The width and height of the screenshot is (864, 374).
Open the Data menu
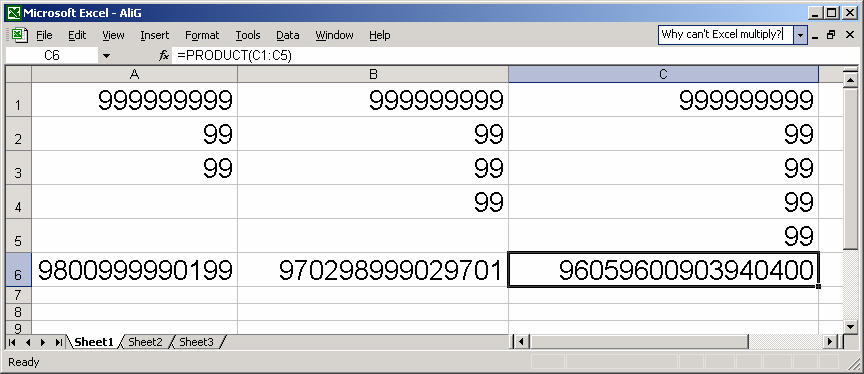[288, 35]
